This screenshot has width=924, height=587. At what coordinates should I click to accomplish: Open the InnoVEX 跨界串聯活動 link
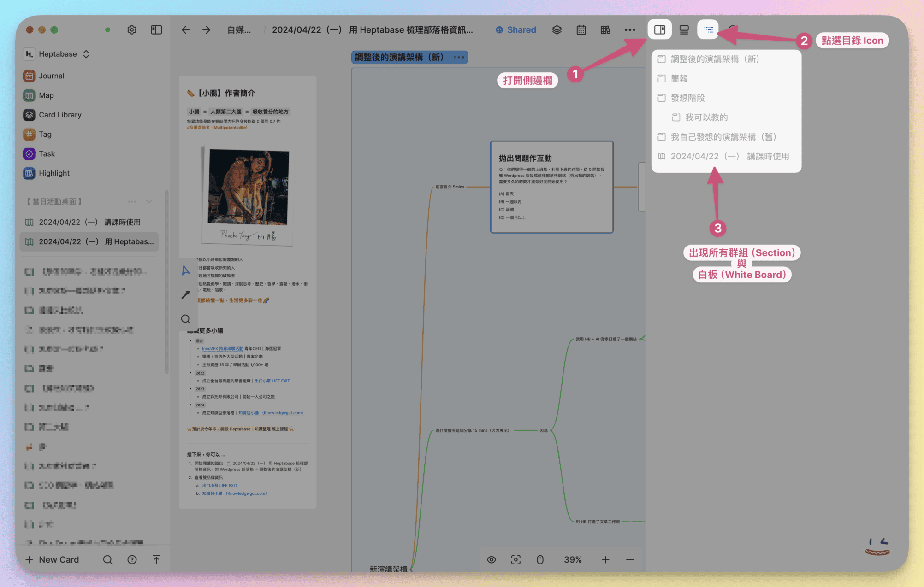(x=222, y=349)
